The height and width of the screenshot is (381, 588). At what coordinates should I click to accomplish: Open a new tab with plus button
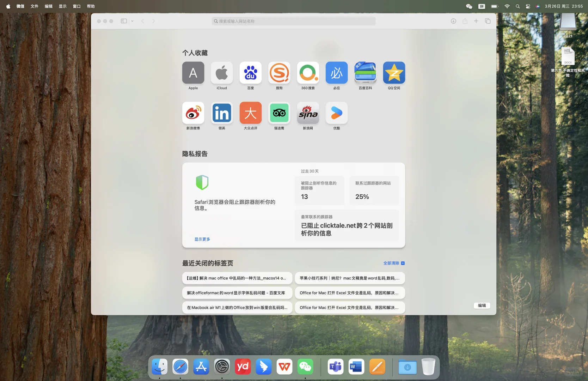[476, 21]
